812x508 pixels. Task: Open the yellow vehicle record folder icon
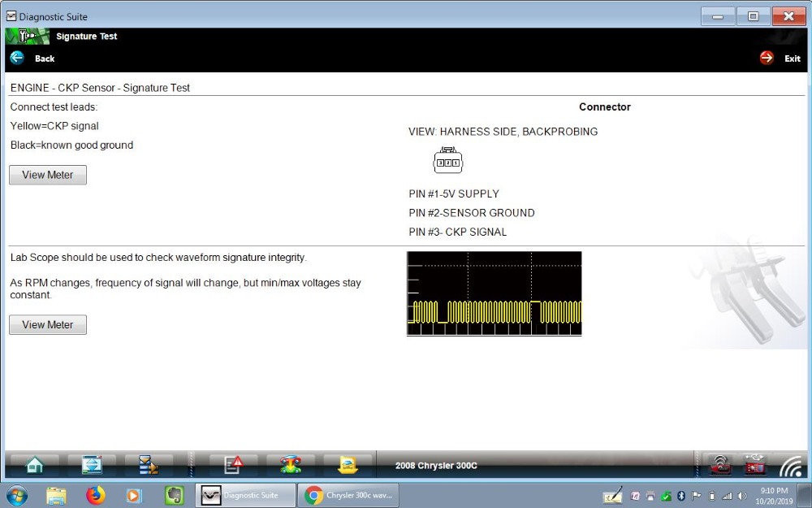(348, 465)
